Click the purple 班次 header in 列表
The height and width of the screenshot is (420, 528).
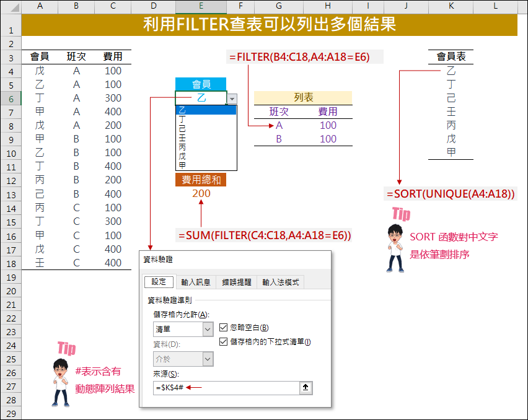coord(279,112)
